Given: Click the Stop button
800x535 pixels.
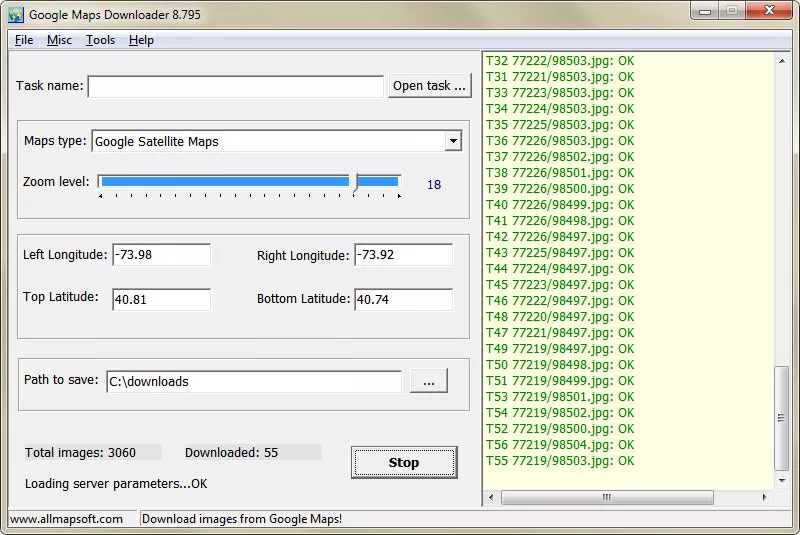Looking at the screenshot, I should click(404, 463).
